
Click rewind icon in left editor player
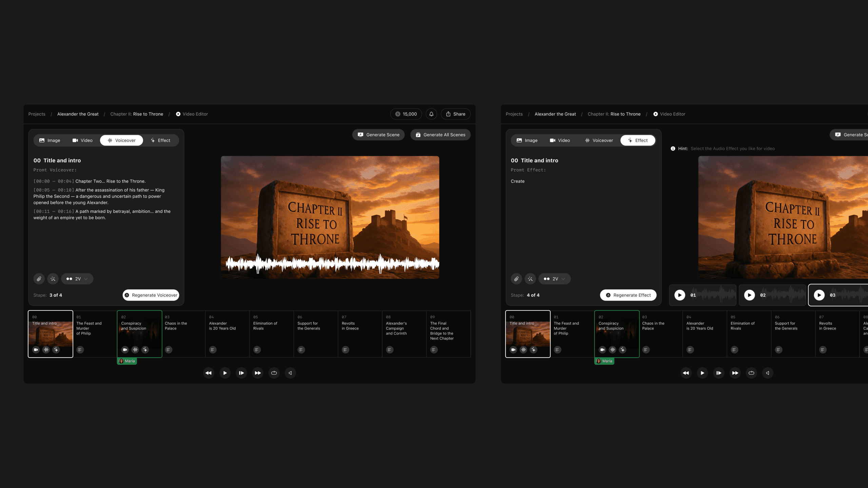click(209, 373)
